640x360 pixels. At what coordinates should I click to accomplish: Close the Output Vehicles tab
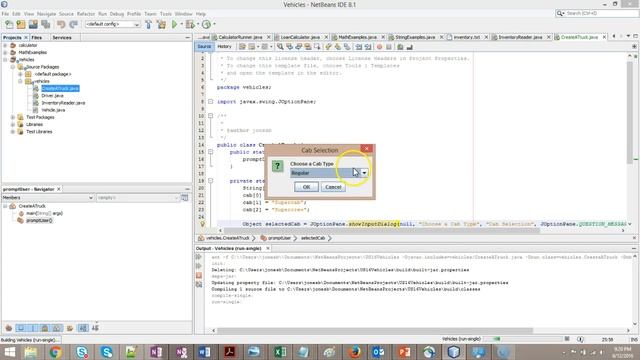pos(268,248)
